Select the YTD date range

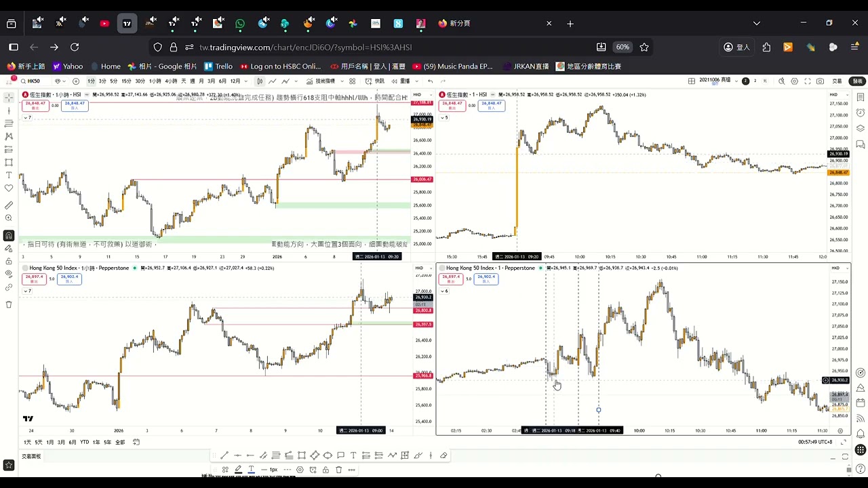(84, 442)
